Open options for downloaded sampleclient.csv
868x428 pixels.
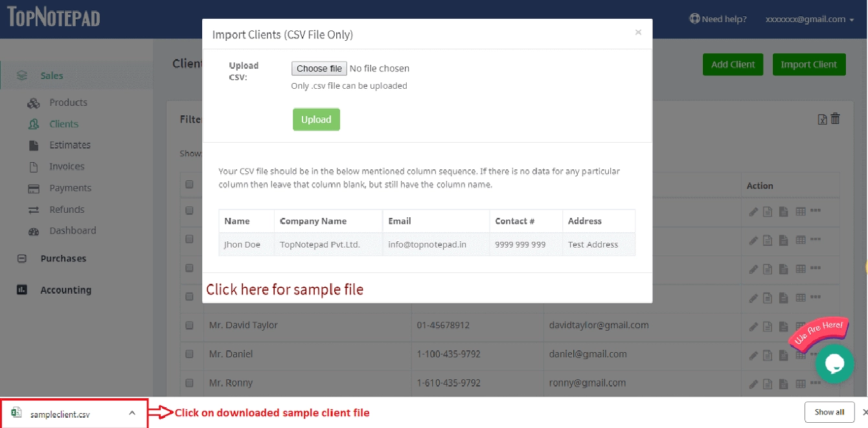click(x=132, y=412)
